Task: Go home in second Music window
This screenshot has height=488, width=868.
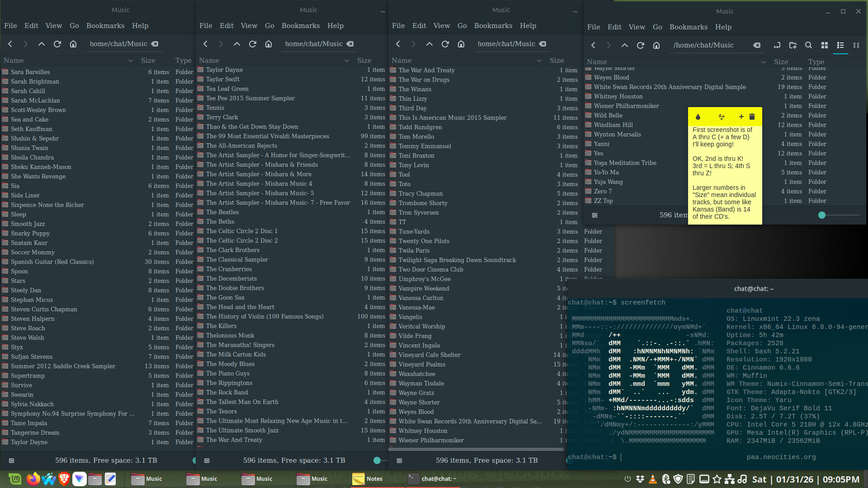Action: pos(269,44)
